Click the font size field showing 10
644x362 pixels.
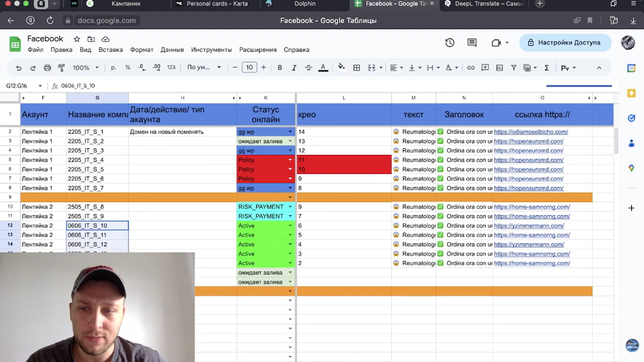click(x=249, y=67)
